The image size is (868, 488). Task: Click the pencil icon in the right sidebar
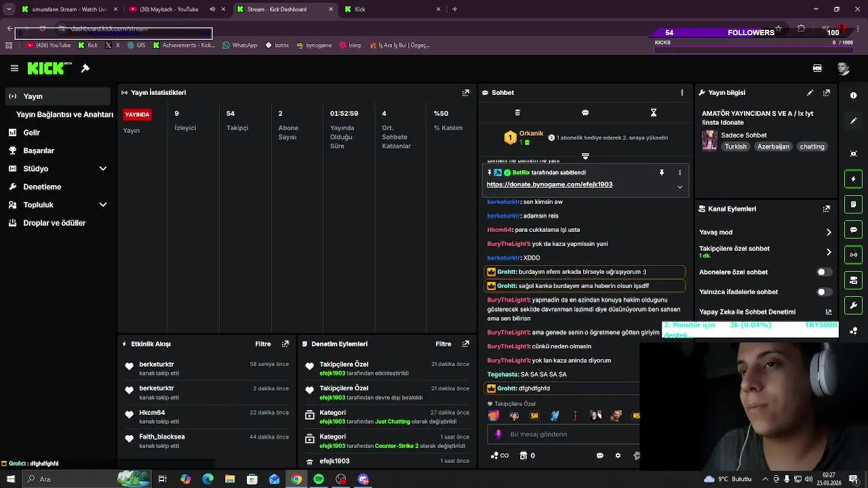click(853, 121)
